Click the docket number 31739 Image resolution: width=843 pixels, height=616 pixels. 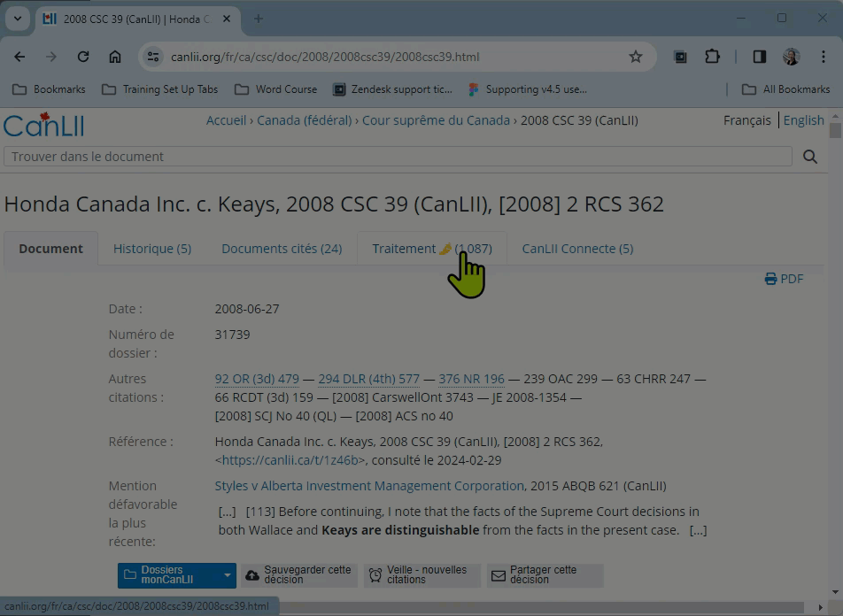point(232,335)
